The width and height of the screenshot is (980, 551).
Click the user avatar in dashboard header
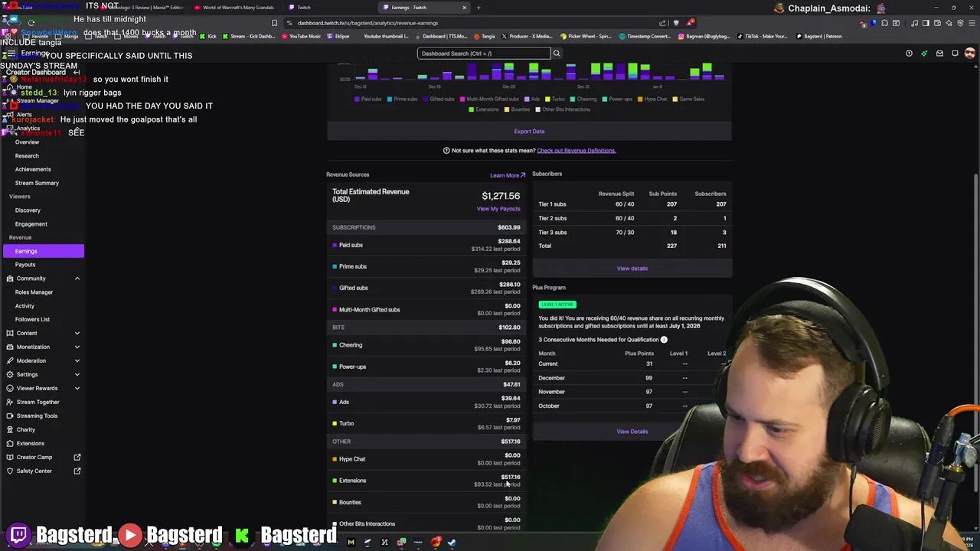tap(970, 54)
